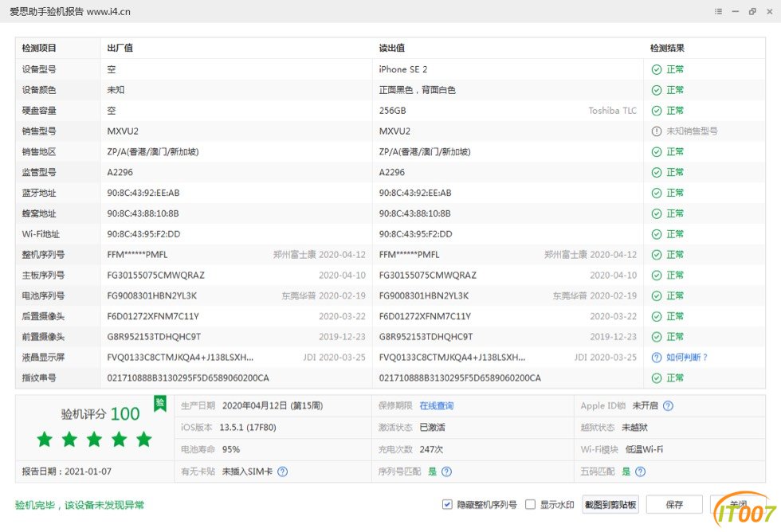781x532 pixels.
Task: Click the 验机完毕，该设备未发现异常 status message
Action: point(80,505)
